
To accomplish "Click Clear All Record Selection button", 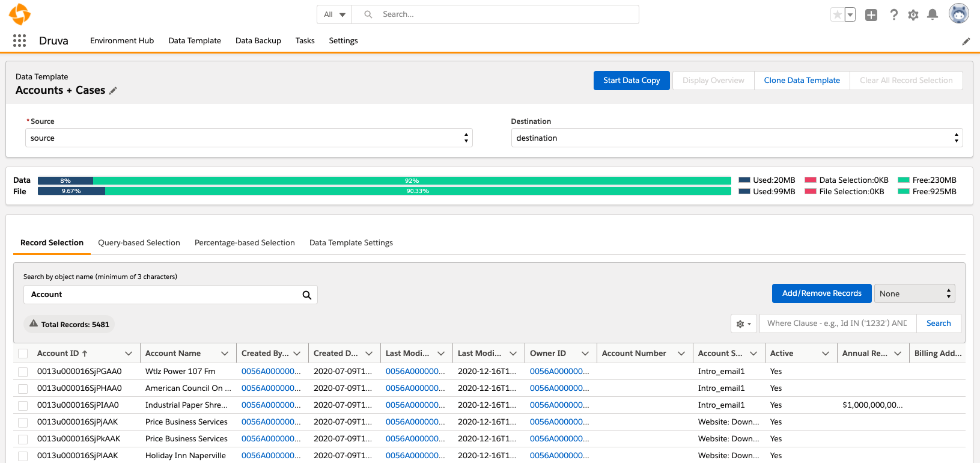I will (x=906, y=81).
